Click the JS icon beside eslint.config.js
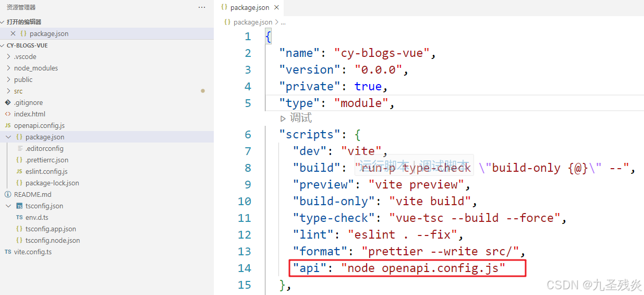644x295 pixels. pos(19,171)
